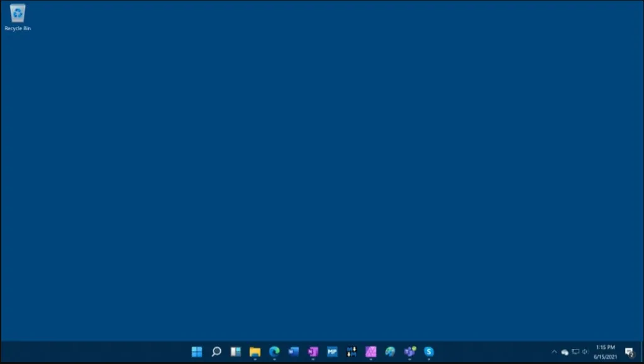Launch Microsoft Word from the taskbar
Screen dimensions: 644x364
tap(293, 352)
